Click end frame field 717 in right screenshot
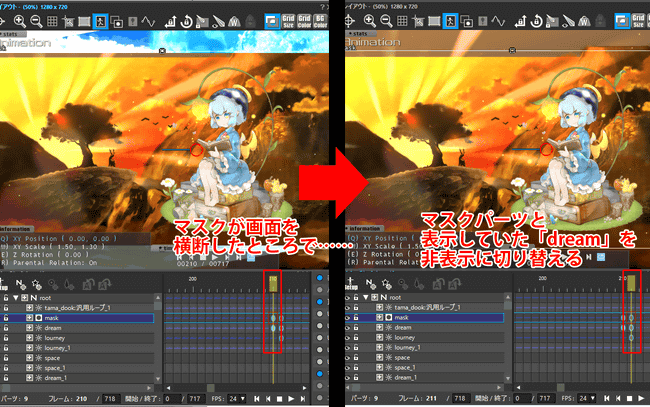Screen dimensions: 650x407 546,398
